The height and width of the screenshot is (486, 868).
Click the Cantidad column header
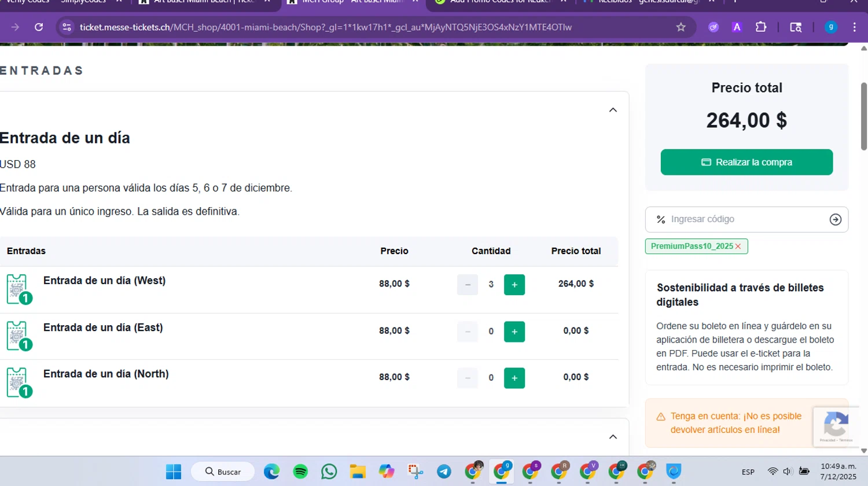[x=491, y=251]
